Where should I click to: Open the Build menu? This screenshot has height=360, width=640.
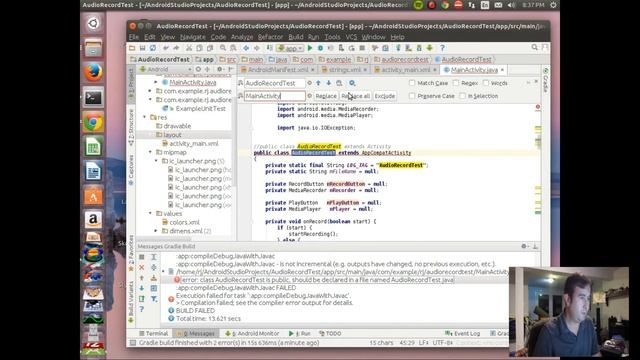click(296, 37)
